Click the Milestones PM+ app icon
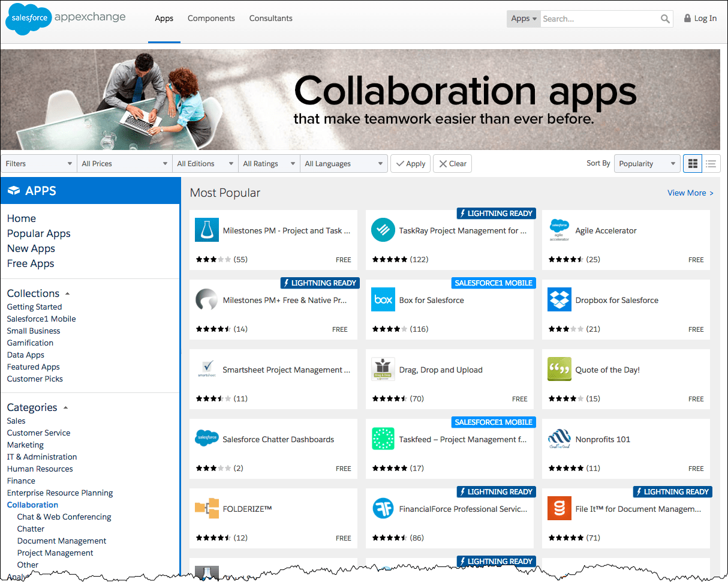The image size is (728, 582). (x=207, y=300)
